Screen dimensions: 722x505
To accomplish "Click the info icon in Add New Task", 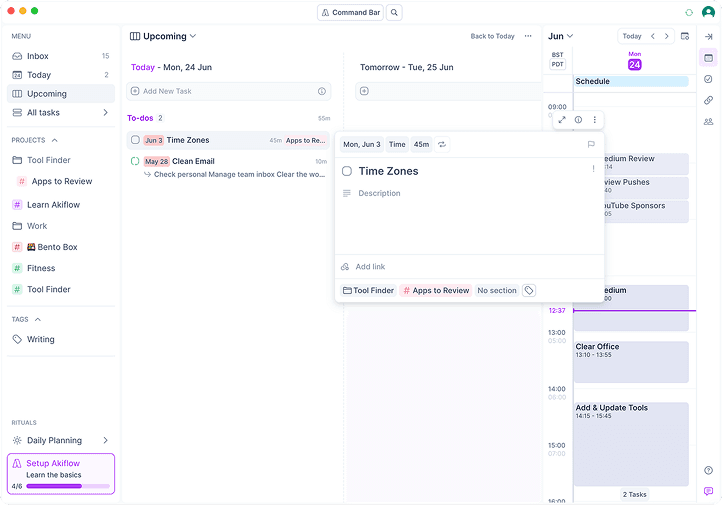I will 322,91.
